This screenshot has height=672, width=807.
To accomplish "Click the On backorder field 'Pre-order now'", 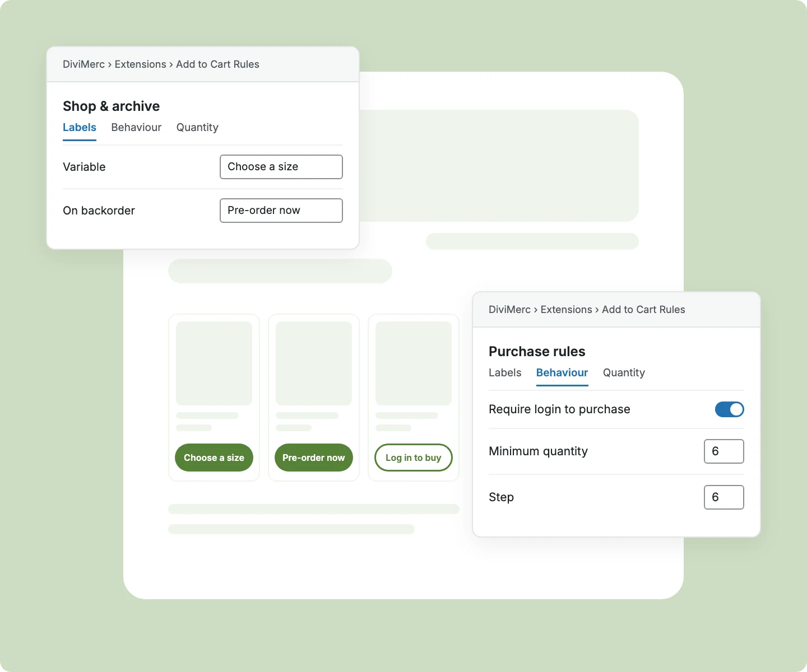I will pyautogui.click(x=281, y=211).
